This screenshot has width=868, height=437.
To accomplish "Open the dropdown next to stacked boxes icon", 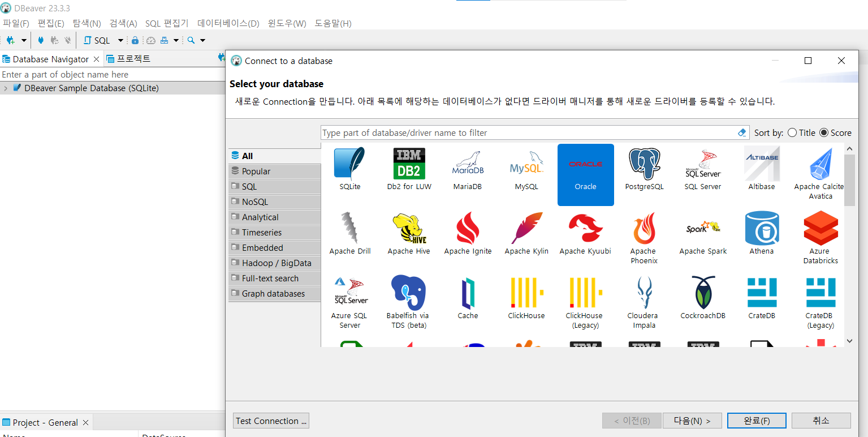I will [176, 40].
